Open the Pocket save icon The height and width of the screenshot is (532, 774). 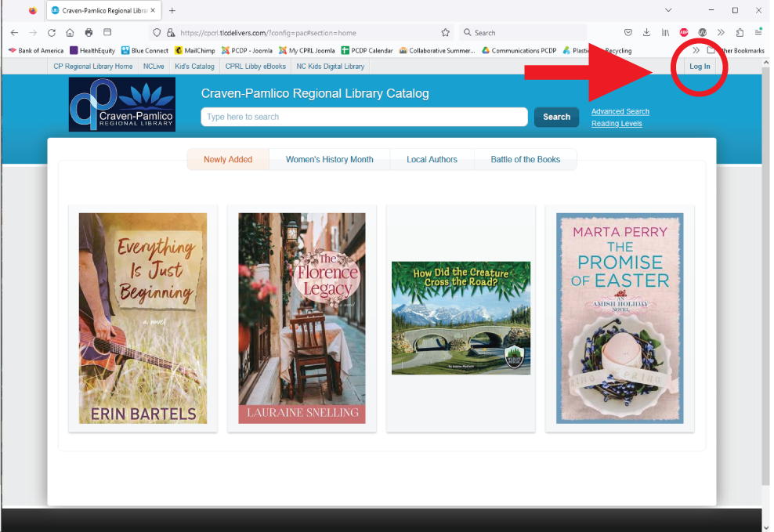click(628, 33)
